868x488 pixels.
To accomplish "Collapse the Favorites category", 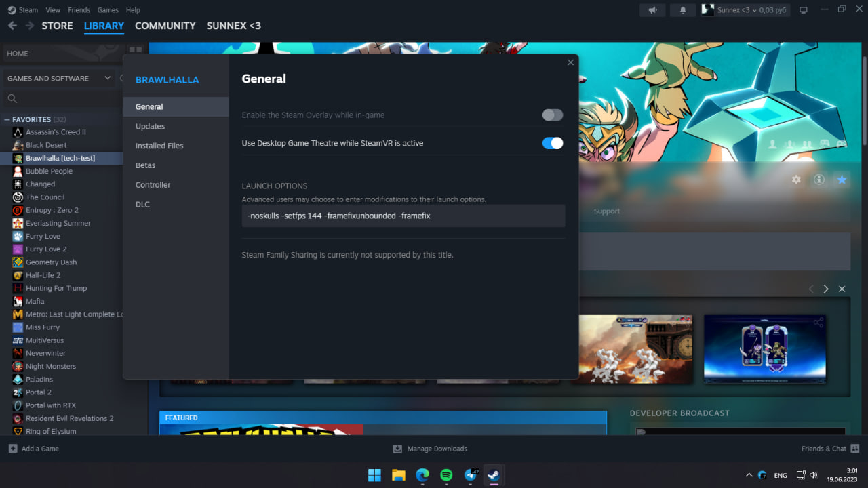I will [7, 119].
